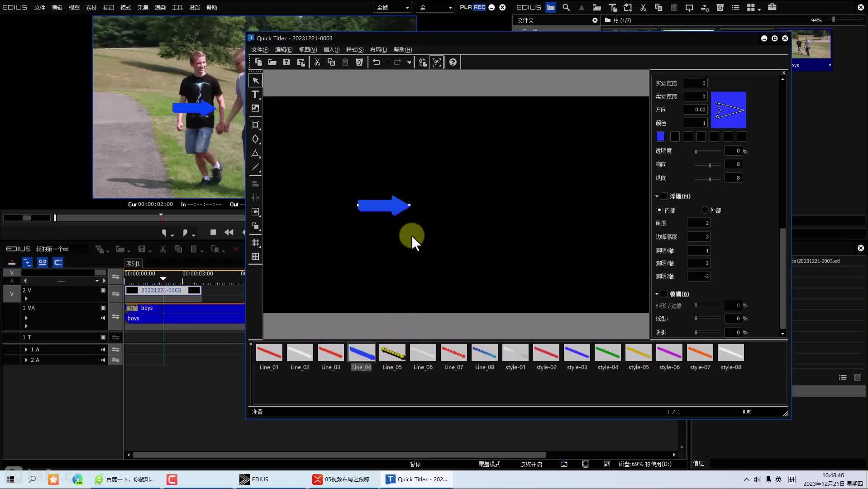Toggle the lock box on track 1 T
868x489 pixels.
point(103,337)
